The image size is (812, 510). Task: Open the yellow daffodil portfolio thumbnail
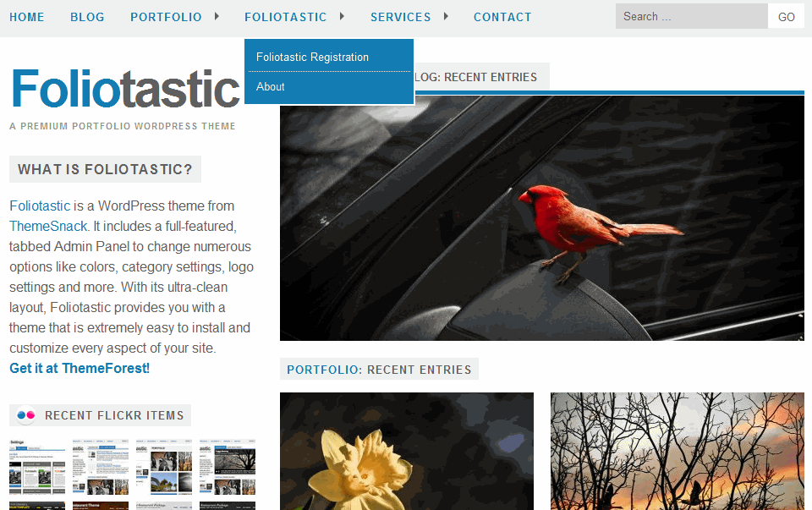click(x=407, y=451)
